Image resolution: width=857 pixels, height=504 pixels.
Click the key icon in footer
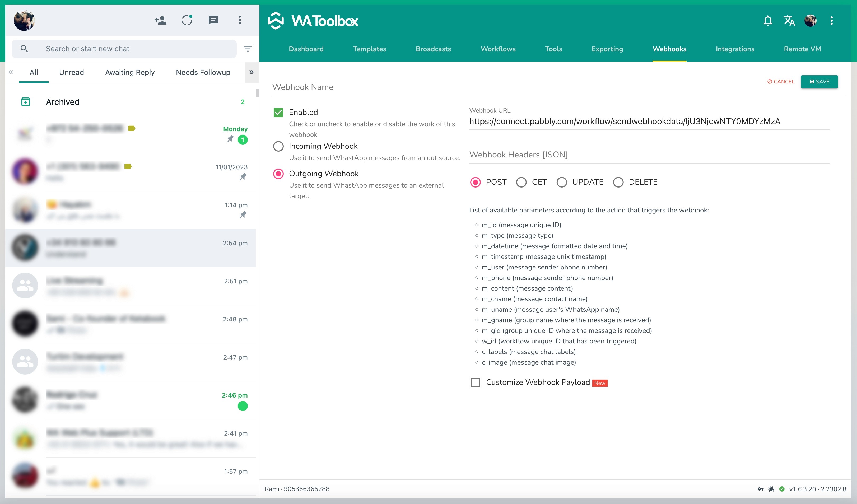tap(761, 489)
